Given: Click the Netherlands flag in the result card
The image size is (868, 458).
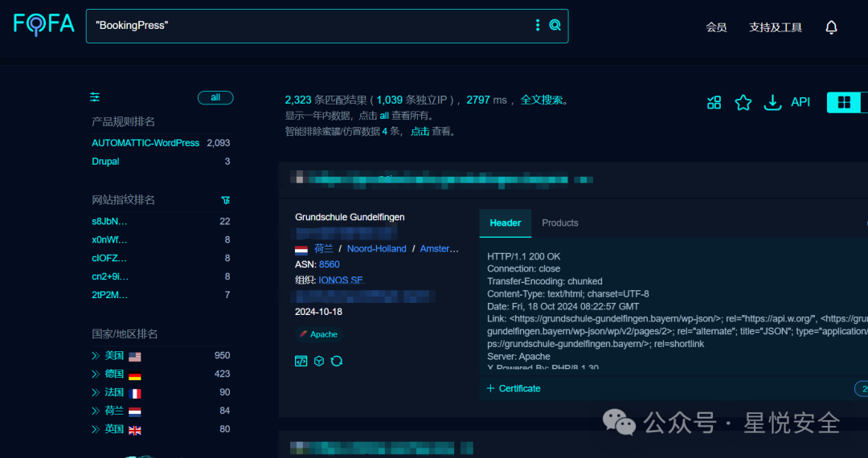Looking at the screenshot, I should point(301,249).
